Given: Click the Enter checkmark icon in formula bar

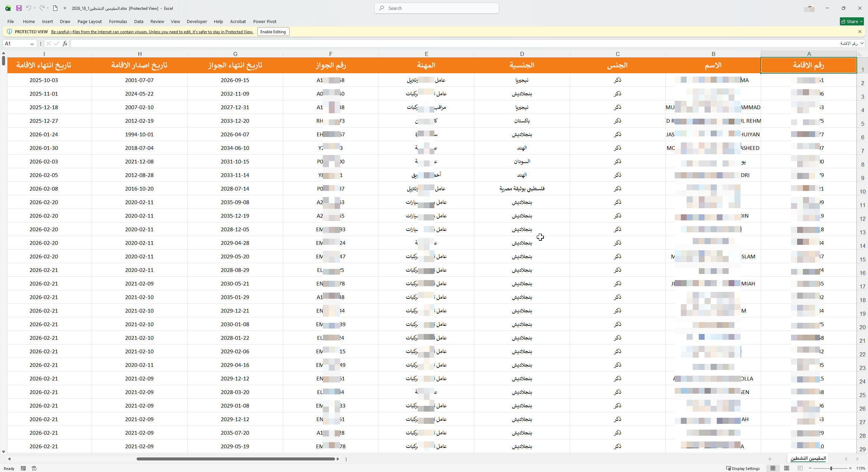Looking at the screenshot, I should 56,43.
